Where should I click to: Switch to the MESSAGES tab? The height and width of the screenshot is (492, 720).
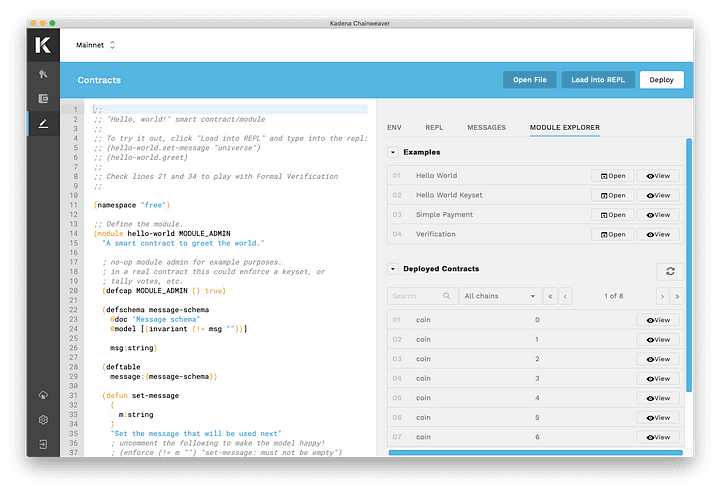[486, 127]
